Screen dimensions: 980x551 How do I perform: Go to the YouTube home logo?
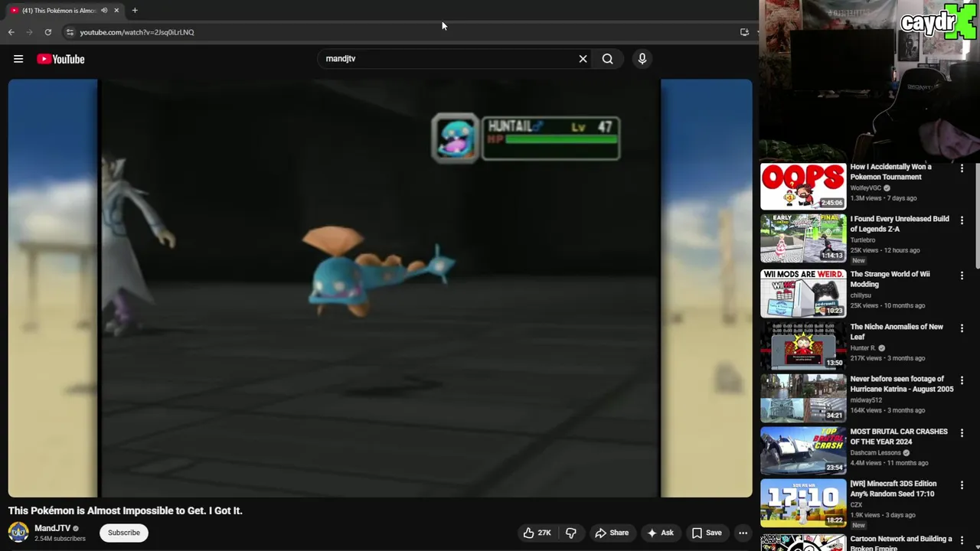(60, 59)
